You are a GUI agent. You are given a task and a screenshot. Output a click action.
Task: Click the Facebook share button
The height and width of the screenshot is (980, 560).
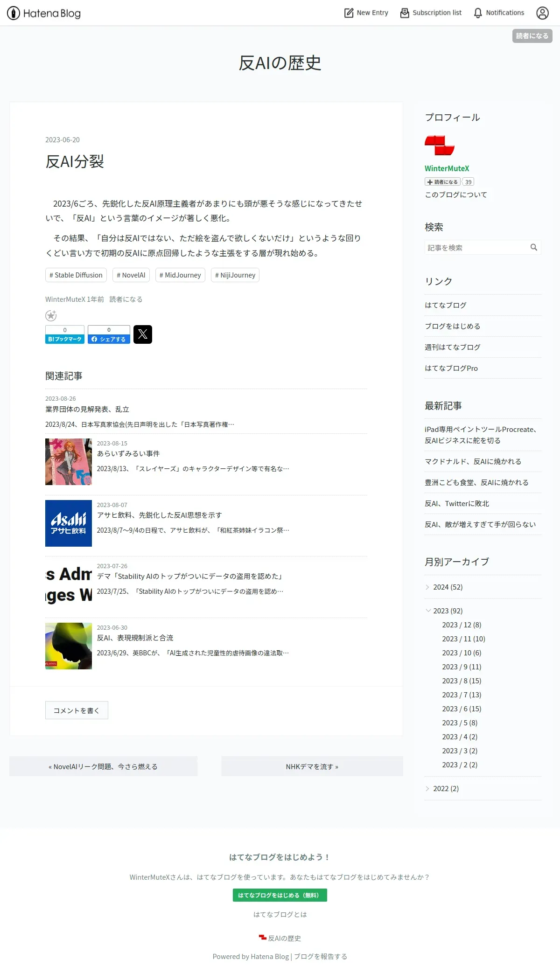point(109,334)
